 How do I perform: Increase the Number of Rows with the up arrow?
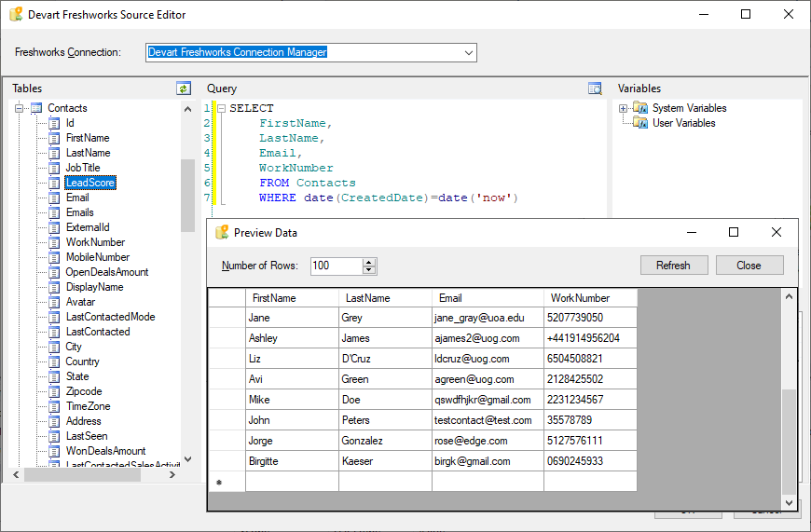pyautogui.click(x=369, y=262)
